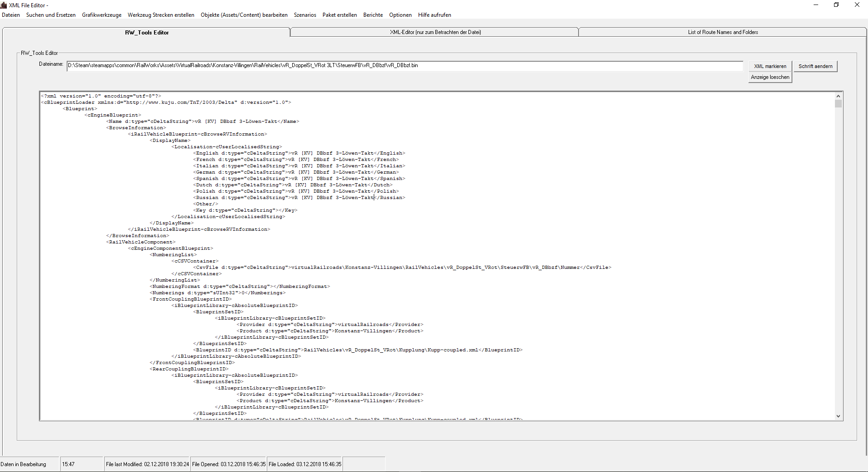Click the File Loaded status entry

[305, 464]
